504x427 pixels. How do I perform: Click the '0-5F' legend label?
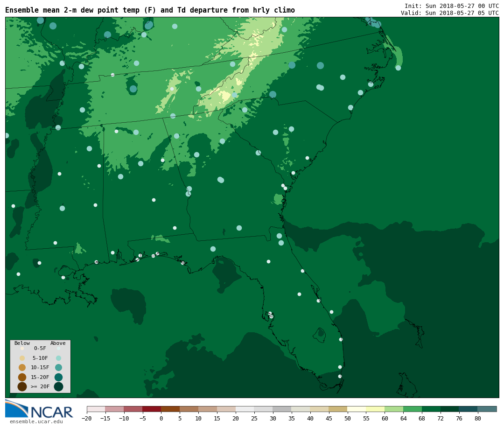pos(40,348)
